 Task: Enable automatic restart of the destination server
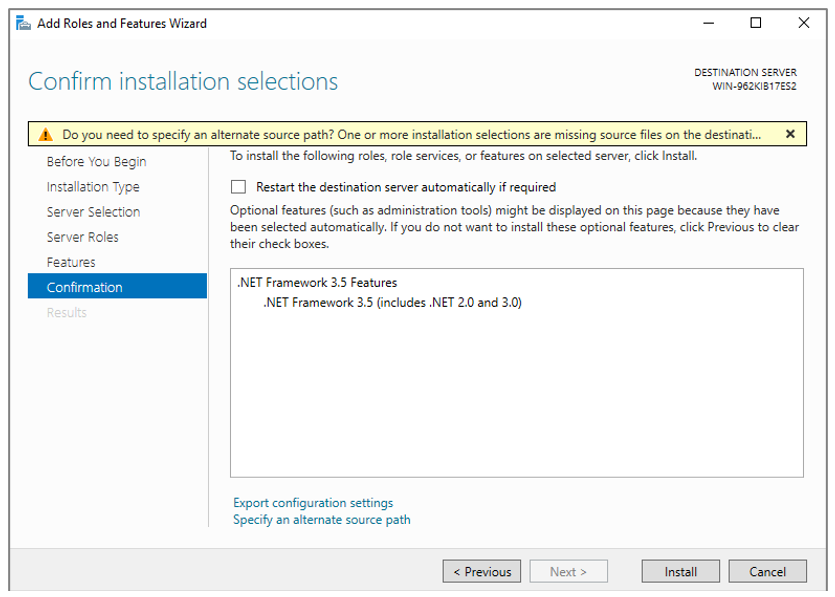click(x=237, y=186)
